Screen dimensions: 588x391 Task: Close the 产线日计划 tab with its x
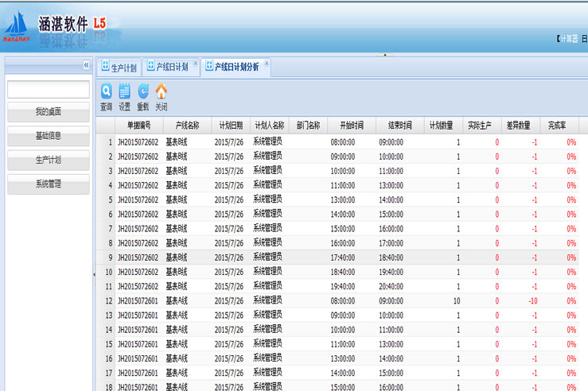point(195,63)
